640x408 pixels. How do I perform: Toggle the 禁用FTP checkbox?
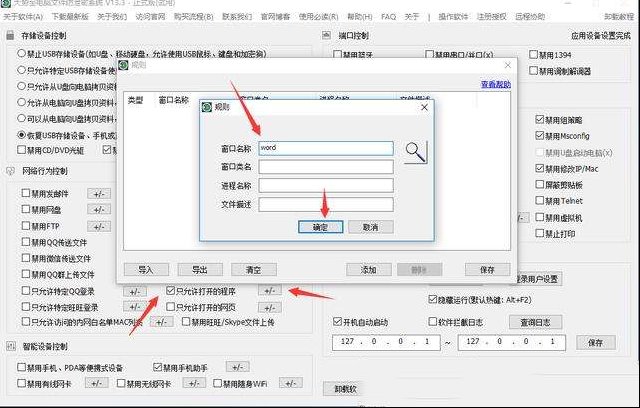click(x=26, y=226)
